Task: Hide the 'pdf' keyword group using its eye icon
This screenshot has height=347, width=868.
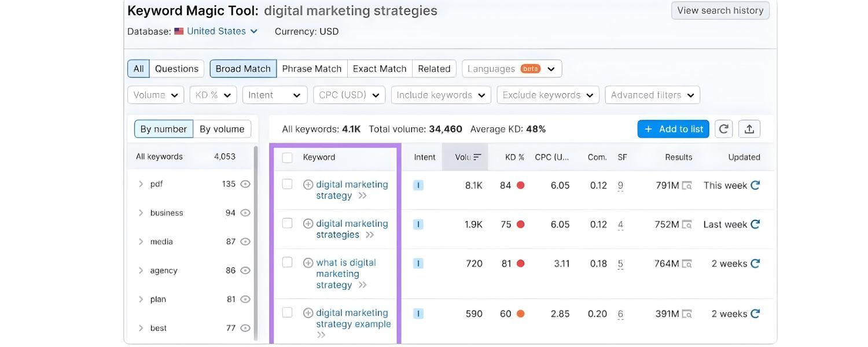Action: tap(245, 183)
